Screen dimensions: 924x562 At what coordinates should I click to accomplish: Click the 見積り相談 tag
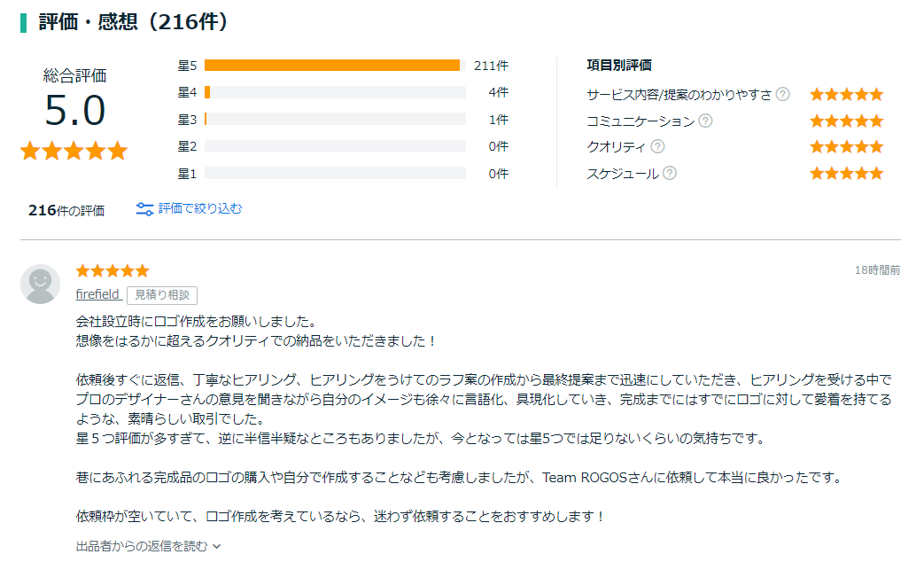point(162,295)
